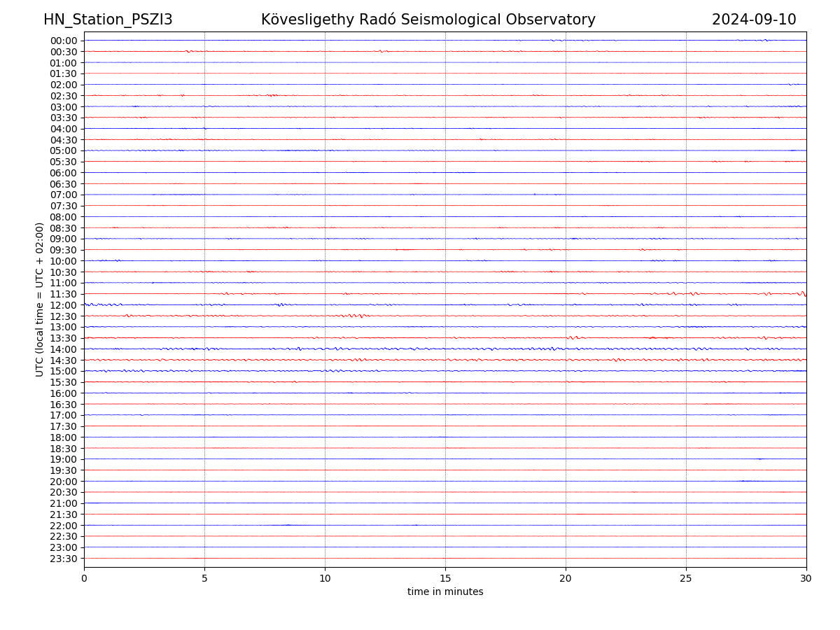
Task: Choose the 16:00 trace time label
Action: click(64, 393)
